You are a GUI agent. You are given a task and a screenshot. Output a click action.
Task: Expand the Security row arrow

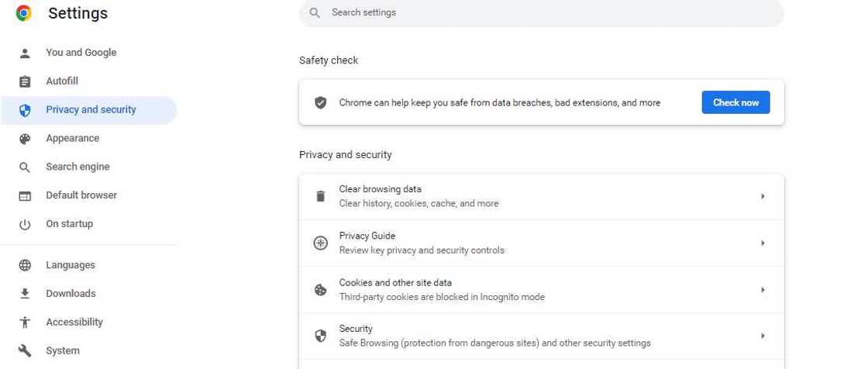point(763,336)
